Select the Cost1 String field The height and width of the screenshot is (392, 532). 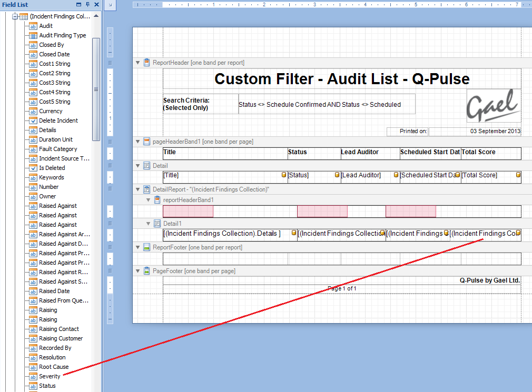pyautogui.click(x=55, y=64)
